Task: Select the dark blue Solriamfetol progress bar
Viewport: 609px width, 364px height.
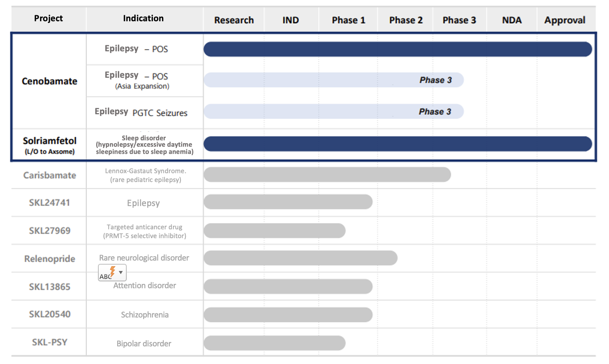Action: tap(397, 144)
